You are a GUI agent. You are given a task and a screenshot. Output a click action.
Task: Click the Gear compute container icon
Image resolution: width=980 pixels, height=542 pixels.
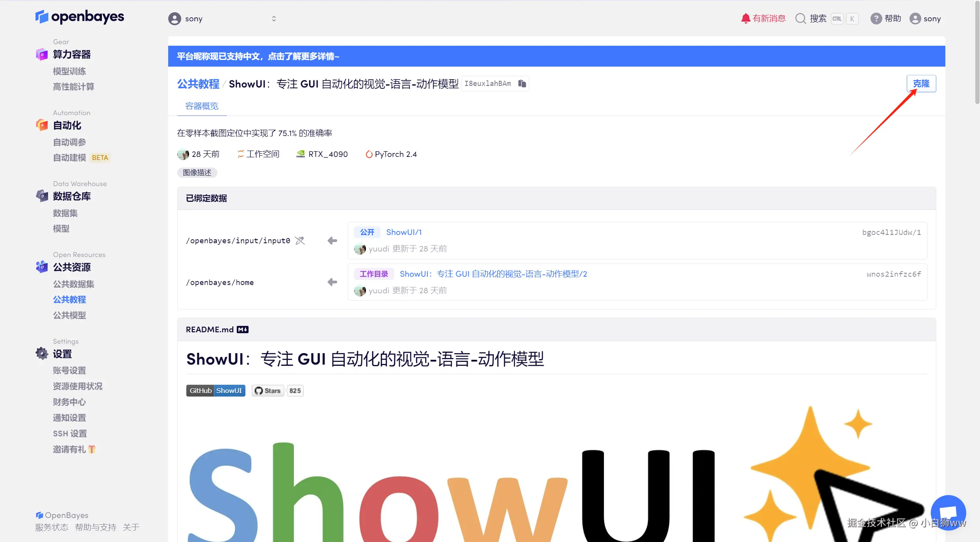pyautogui.click(x=42, y=54)
